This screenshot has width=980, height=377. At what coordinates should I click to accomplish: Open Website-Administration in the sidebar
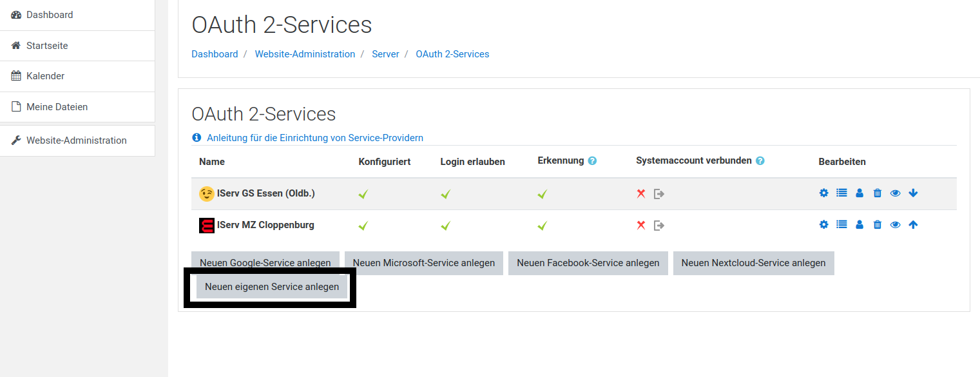pyautogui.click(x=76, y=140)
